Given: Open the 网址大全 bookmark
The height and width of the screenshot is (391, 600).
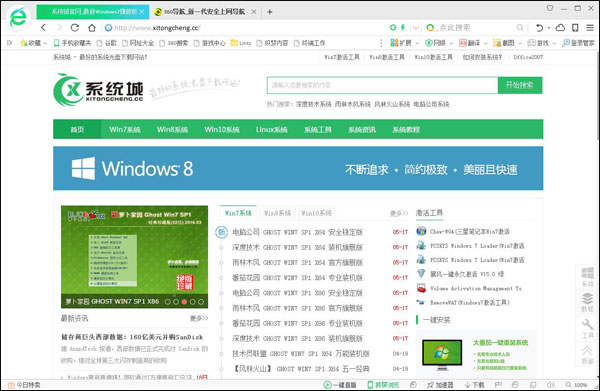Looking at the screenshot, I should (138, 43).
